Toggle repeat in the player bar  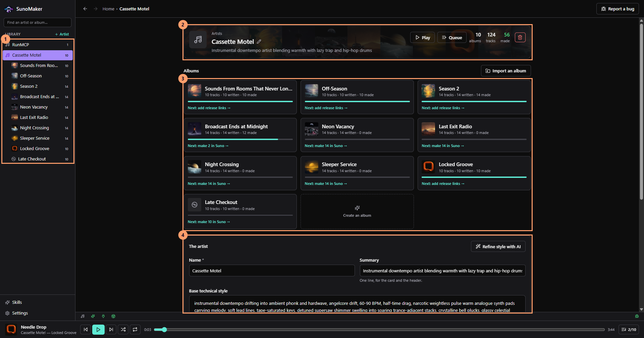click(x=135, y=330)
